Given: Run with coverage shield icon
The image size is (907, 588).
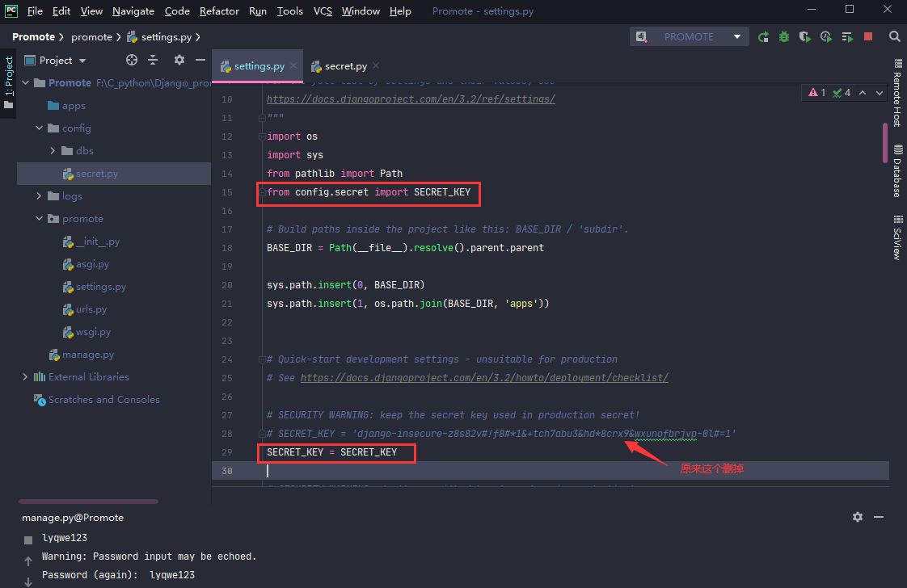Looking at the screenshot, I should pos(804,37).
